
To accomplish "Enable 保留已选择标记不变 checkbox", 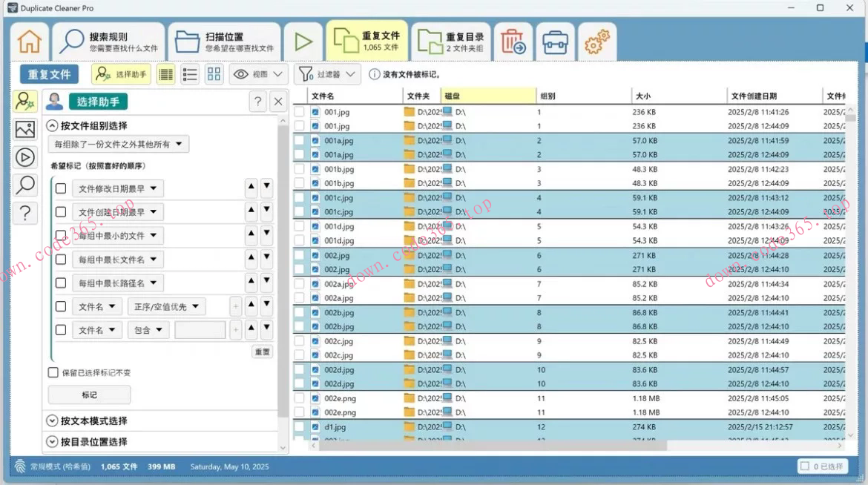I will pyautogui.click(x=53, y=372).
